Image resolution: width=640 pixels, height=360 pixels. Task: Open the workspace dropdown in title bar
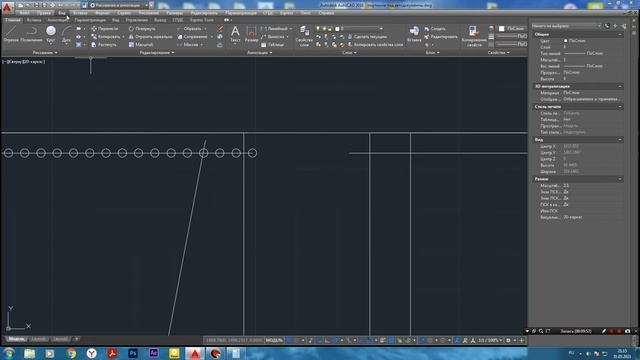tap(121, 5)
